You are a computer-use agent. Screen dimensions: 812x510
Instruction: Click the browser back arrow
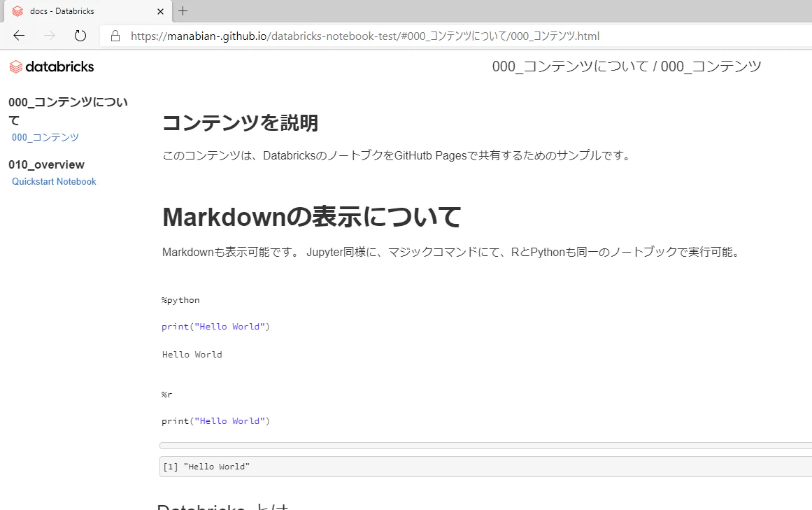click(19, 36)
